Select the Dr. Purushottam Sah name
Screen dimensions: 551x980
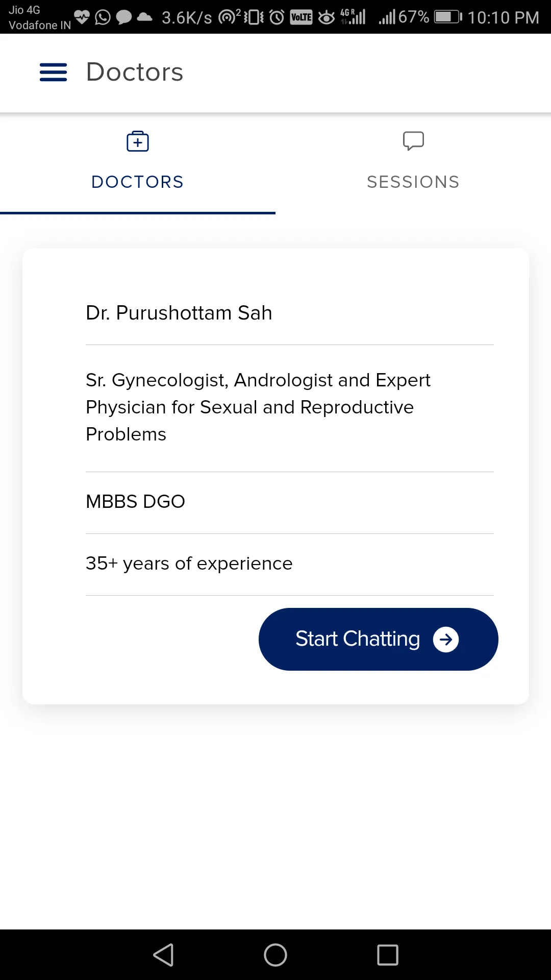[179, 313]
